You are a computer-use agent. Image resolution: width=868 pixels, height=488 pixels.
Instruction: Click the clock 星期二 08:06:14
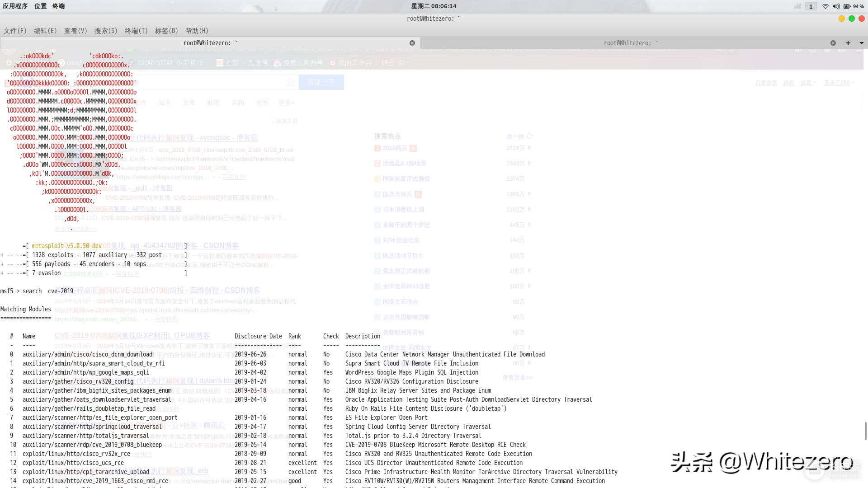click(x=434, y=6)
